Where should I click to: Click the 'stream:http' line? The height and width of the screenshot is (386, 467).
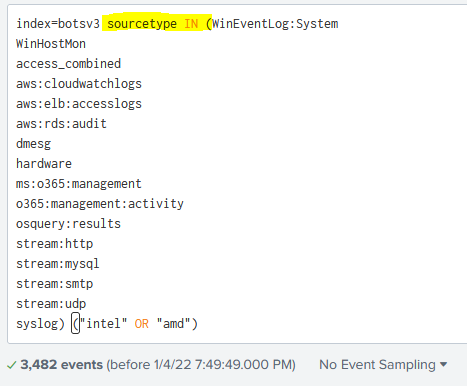coord(54,244)
